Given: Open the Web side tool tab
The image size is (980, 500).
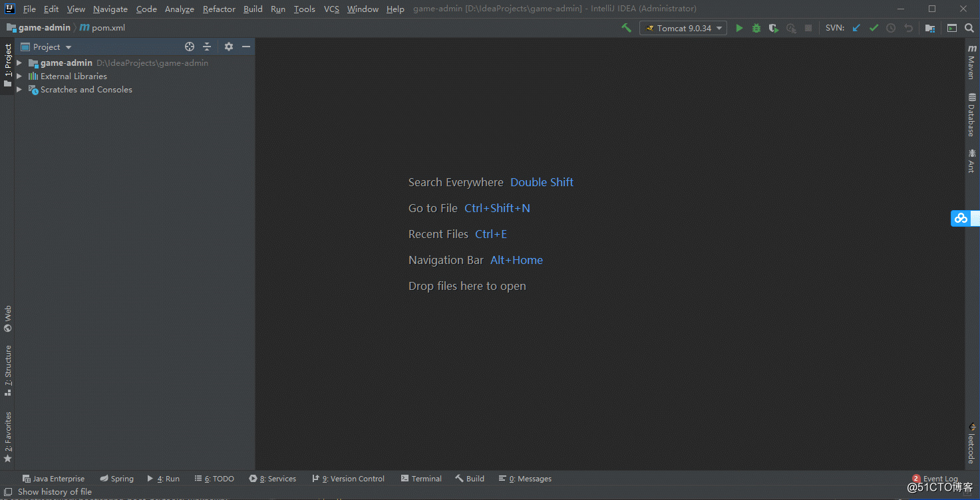Looking at the screenshot, I should [x=7, y=319].
